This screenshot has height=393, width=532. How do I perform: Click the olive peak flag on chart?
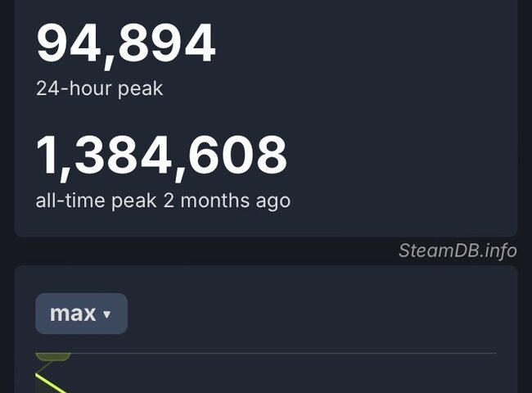[x=53, y=357]
